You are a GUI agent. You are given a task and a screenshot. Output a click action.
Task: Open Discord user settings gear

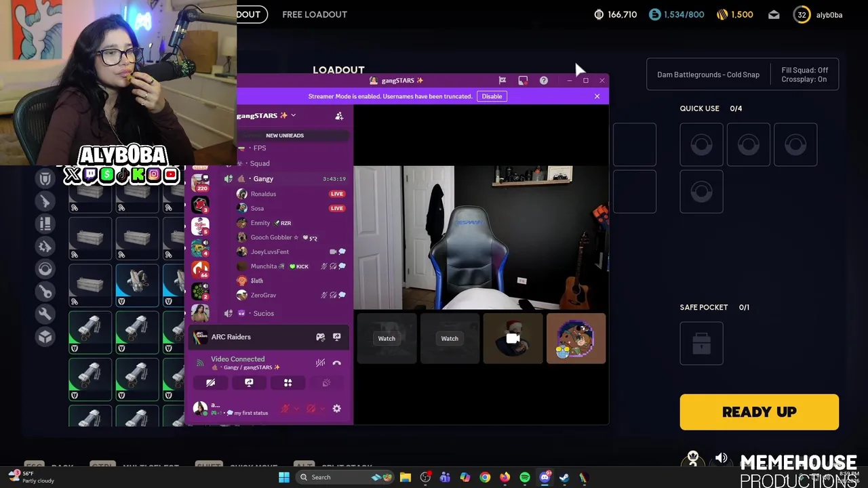pos(336,409)
